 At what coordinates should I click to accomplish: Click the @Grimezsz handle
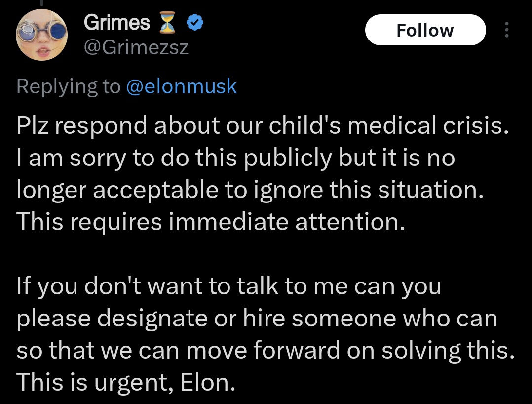point(136,48)
